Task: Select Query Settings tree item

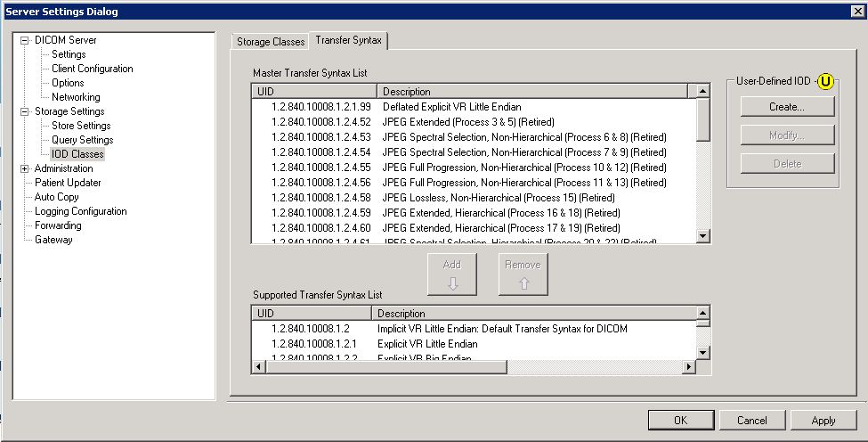Action: 82,140
